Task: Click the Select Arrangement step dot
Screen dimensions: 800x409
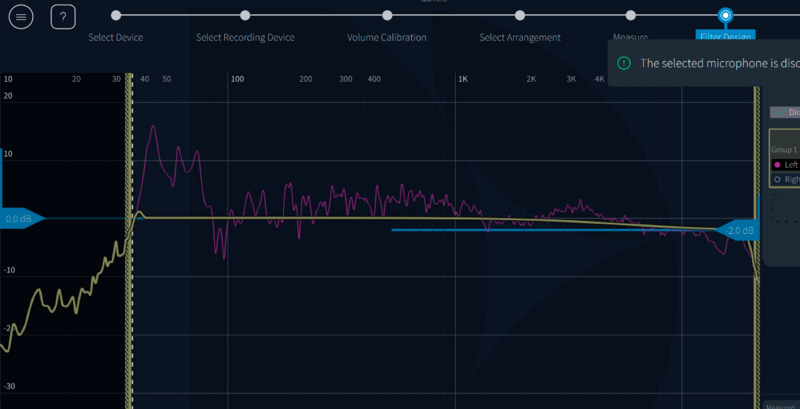Action: click(x=519, y=15)
